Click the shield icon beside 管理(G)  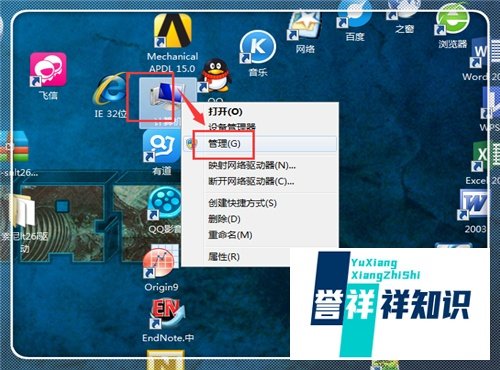click(192, 144)
